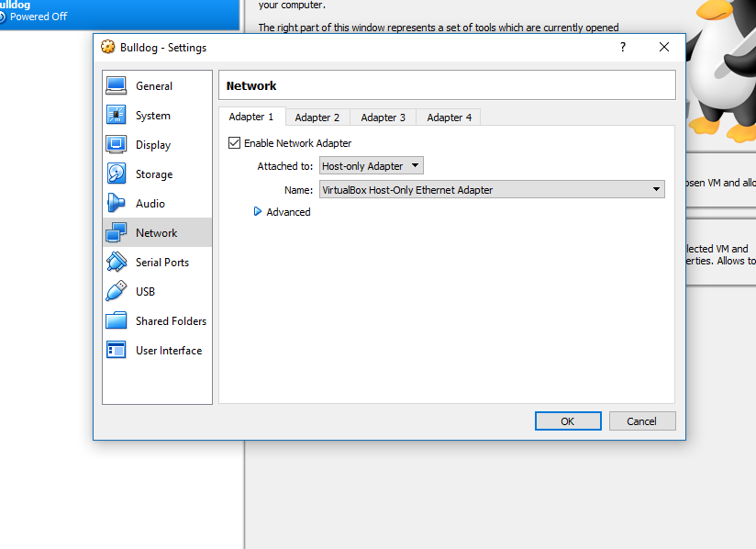Switch to the Adapter 1 tab
The image size is (756, 549).
click(251, 117)
